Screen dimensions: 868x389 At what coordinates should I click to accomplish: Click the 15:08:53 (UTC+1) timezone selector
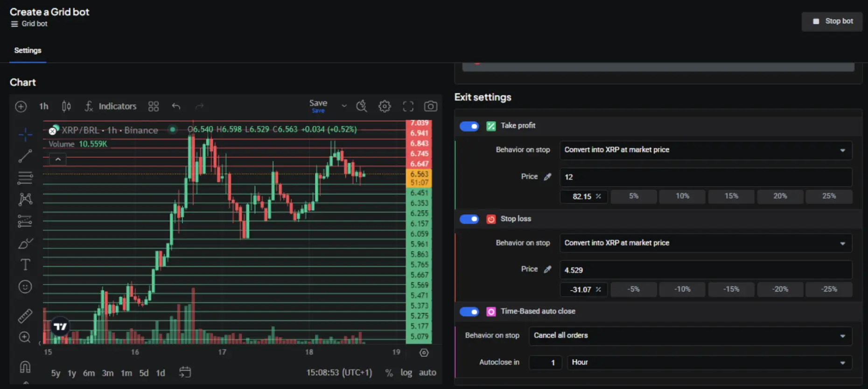coord(339,373)
